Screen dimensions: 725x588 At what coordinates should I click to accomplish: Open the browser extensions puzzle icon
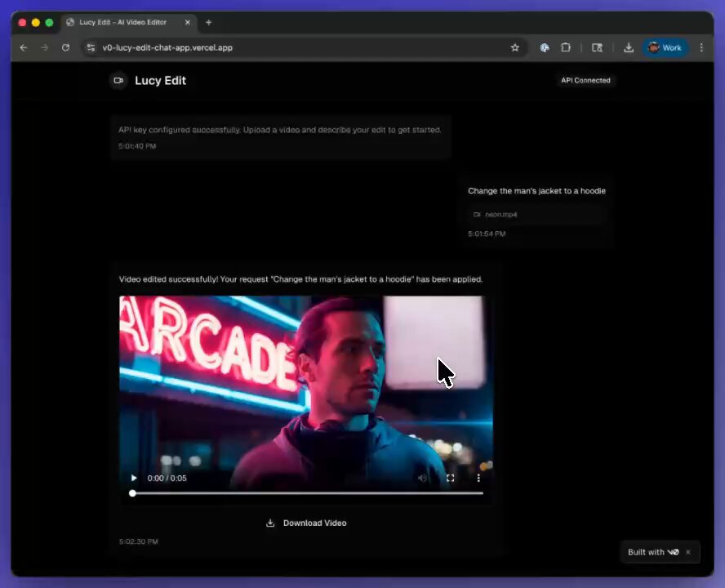click(x=566, y=47)
